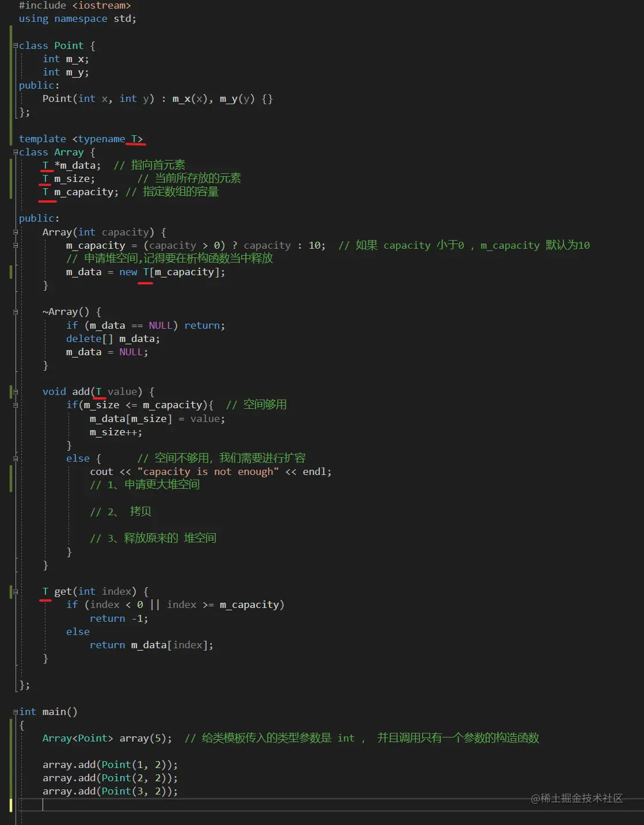Click the 'T *m_data;' declaration

click(x=72, y=165)
